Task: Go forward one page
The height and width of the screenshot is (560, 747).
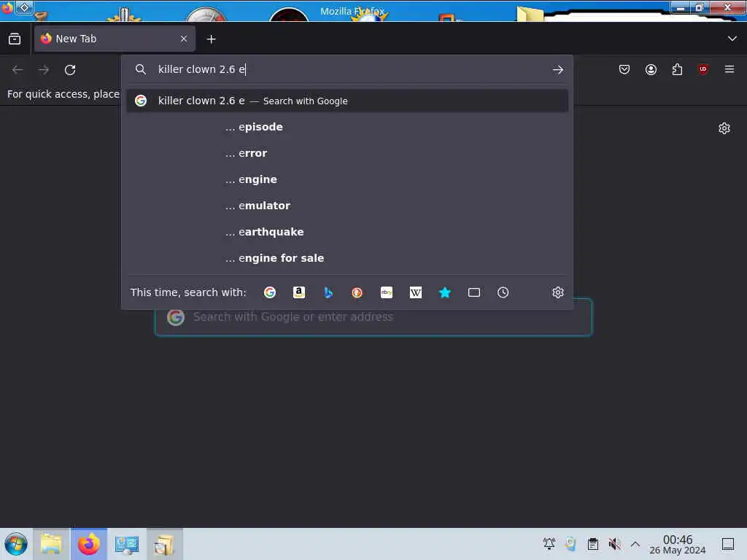Action: click(x=44, y=70)
